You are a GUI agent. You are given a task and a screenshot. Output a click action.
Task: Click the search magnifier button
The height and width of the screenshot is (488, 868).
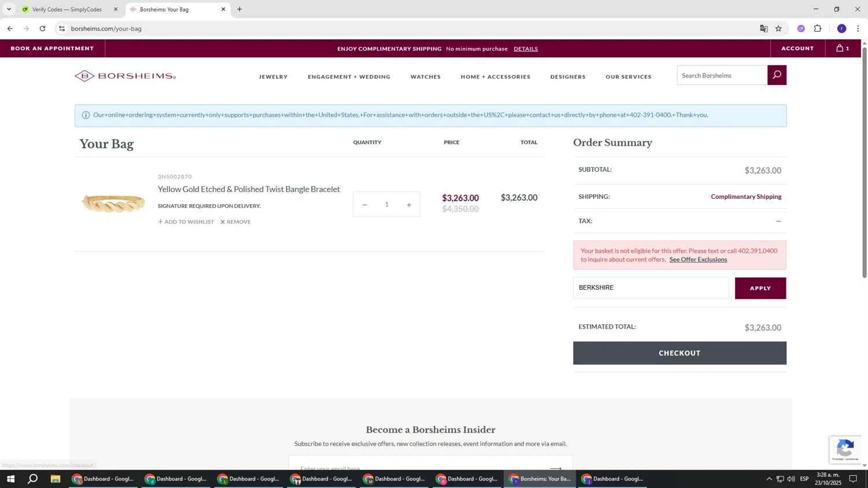click(777, 75)
